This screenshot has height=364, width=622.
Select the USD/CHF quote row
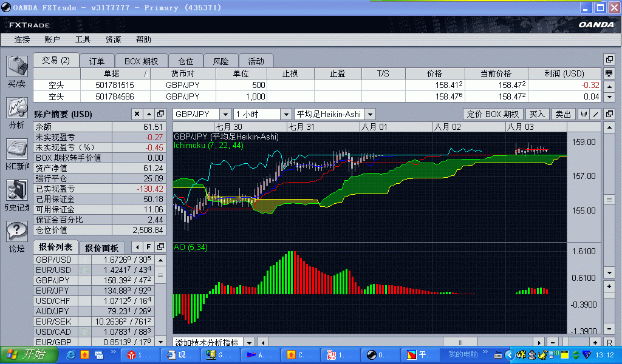(x=94, y=301)
